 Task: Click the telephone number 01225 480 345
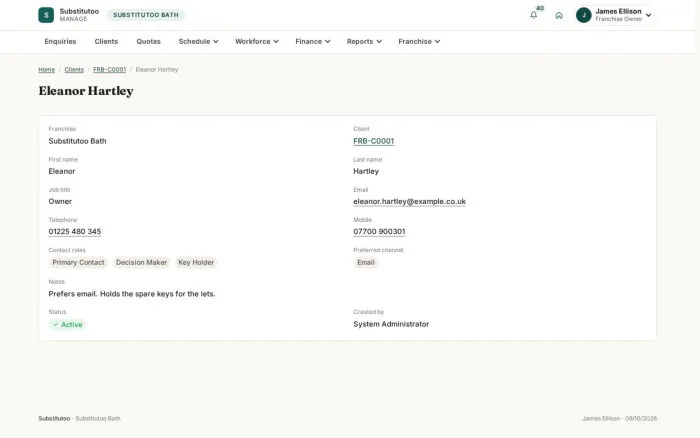coord(75,232)
